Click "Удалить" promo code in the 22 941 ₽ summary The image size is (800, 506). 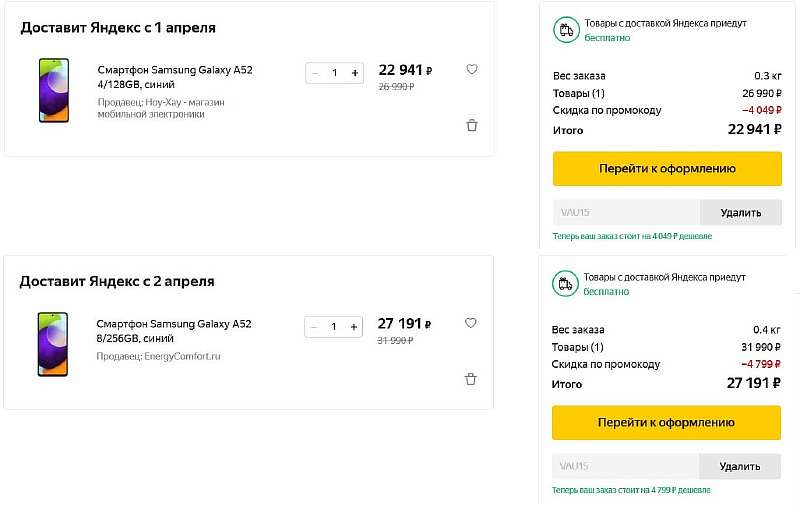click(740, 213)
